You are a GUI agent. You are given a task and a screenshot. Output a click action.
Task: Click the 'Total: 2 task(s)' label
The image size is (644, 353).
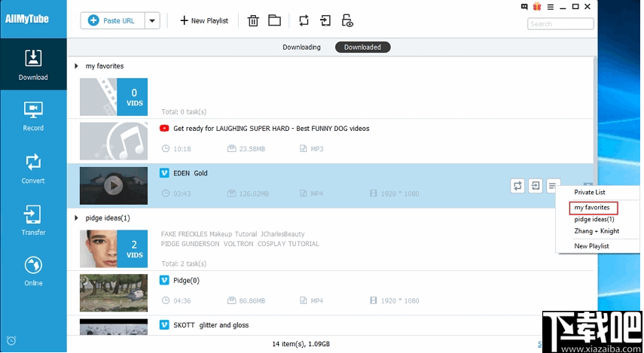pos(184,263)
